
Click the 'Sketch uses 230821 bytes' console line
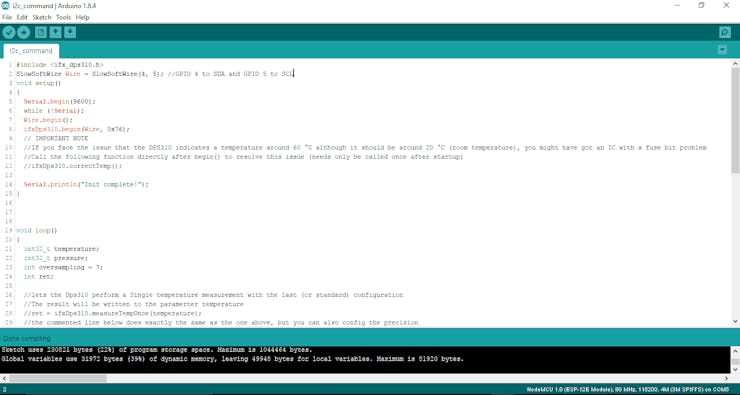pos(156,350)
